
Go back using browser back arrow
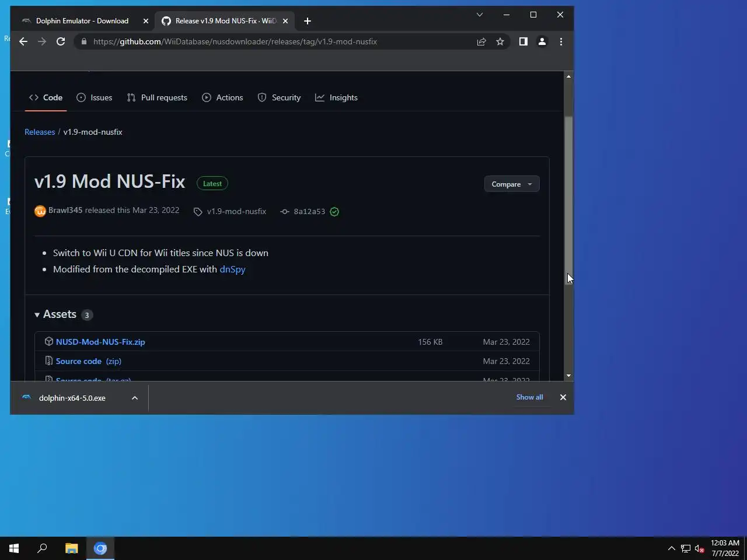(23, 41)
